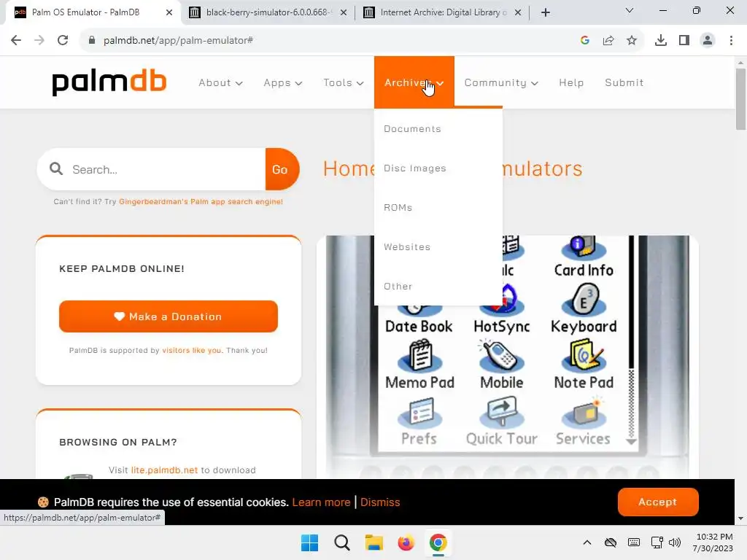747x560 pixels.
Task: Go back to previous page
Action: coord(16,41)
